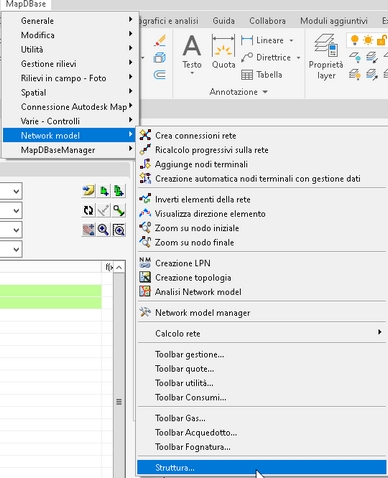Click the double green documents add icon
Screen dimensions: 388x478
(119, 191)
